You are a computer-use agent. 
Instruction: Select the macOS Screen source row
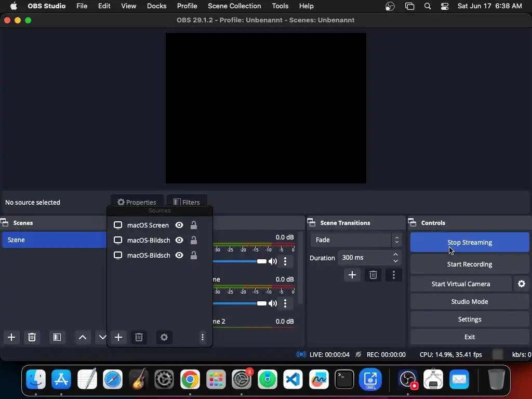[x=159, y=225]
